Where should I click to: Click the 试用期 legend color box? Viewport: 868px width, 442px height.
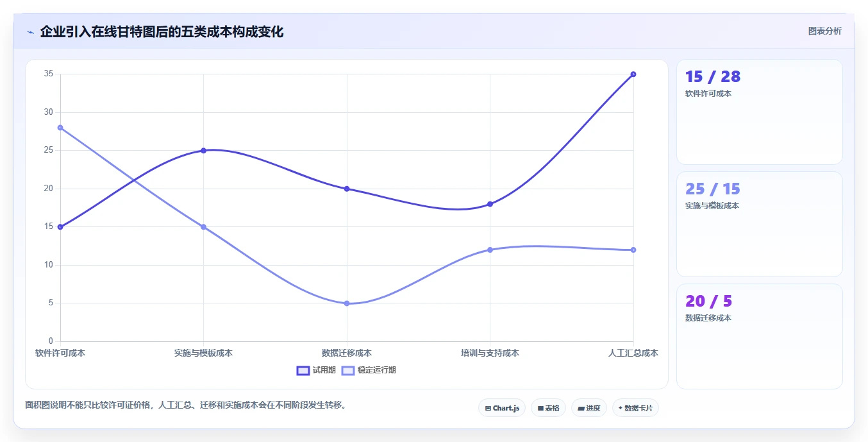[x=303, y=370]
